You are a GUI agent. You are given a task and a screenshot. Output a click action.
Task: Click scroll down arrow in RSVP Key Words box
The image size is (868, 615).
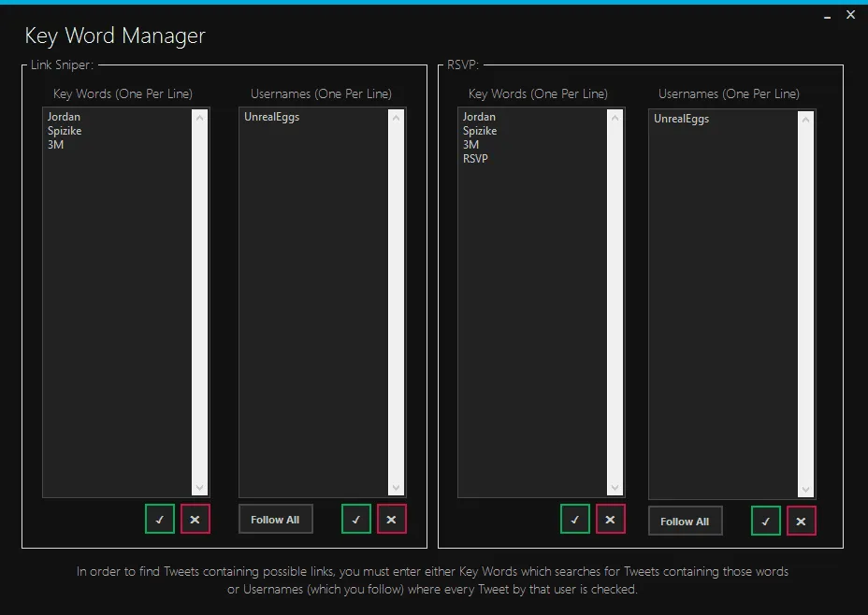click(615, 487)
